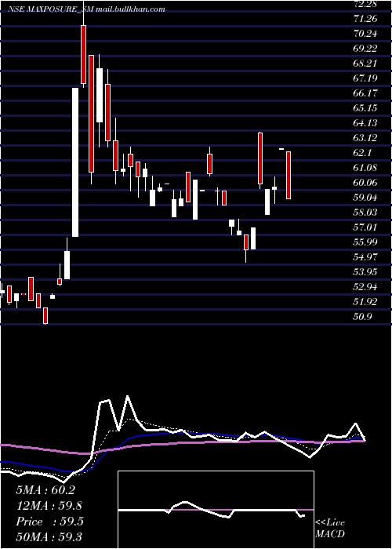
Task: Click the red candlestick peaking above 71
Action: point(84,54)
